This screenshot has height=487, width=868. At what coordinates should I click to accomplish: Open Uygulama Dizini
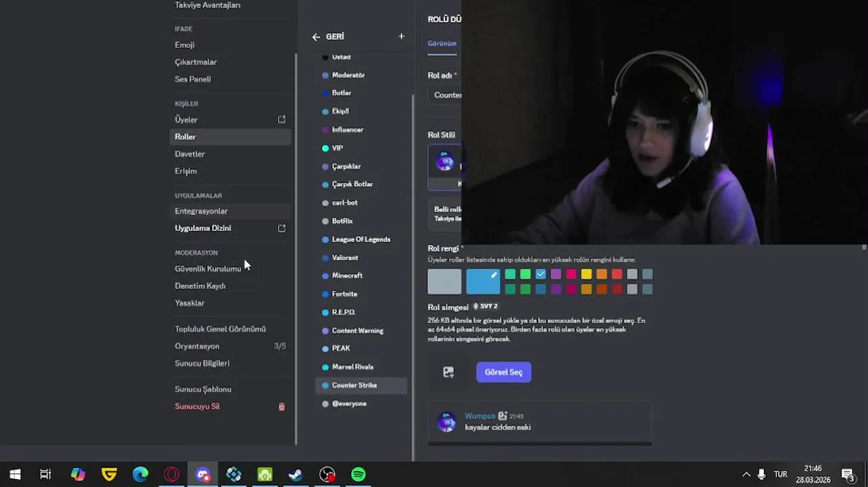coord(203,229)
